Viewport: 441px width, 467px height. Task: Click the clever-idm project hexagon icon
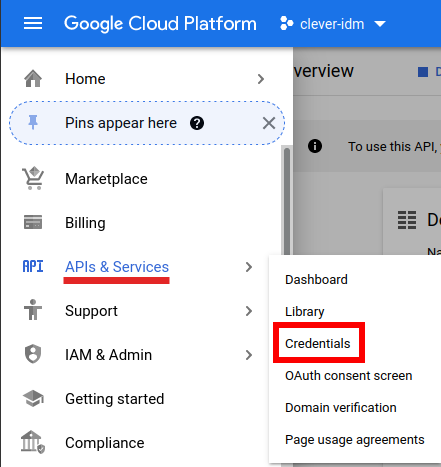coord(286,24)
